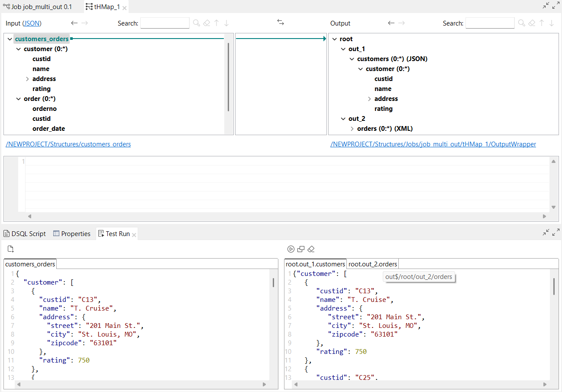
Task: Run the Test Run execution
Action: (x=291, y=249)
